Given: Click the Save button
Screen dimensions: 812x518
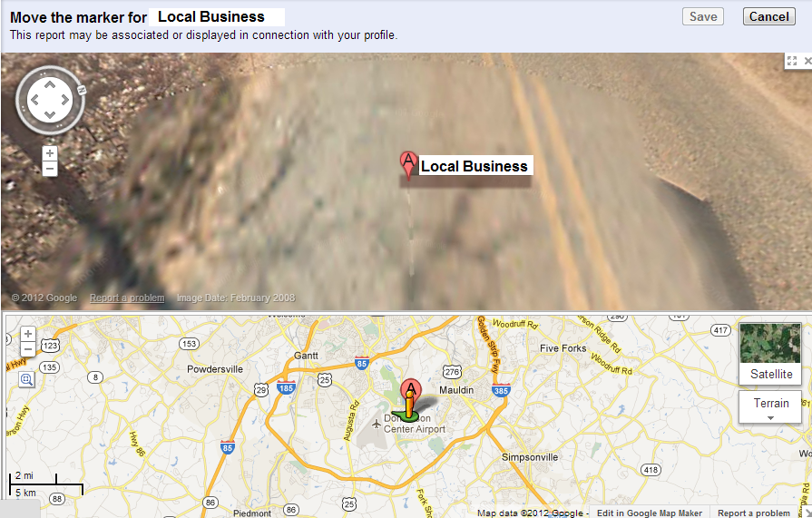Looking at the screenshot, I should 703,16.
